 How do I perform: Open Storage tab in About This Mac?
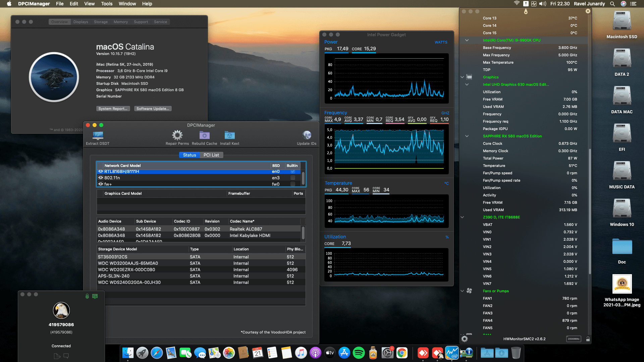101,22
